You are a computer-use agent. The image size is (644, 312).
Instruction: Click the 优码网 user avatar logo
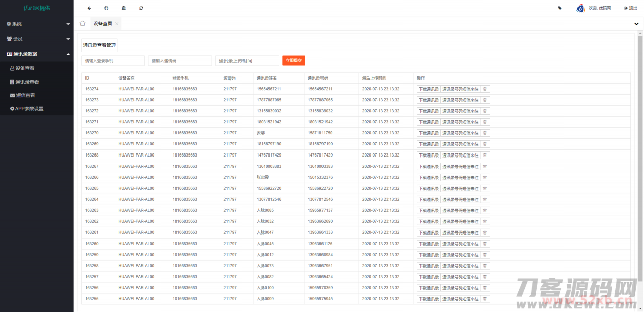click(580, 8)
